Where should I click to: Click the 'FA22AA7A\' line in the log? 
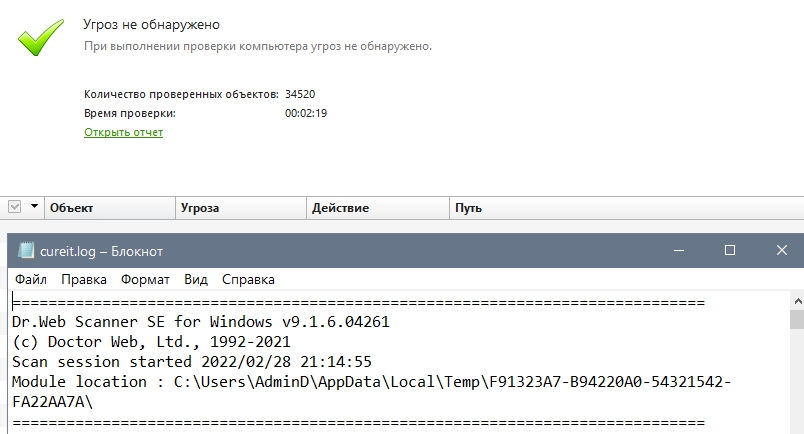pyautogui.click(x=52, y=402)
